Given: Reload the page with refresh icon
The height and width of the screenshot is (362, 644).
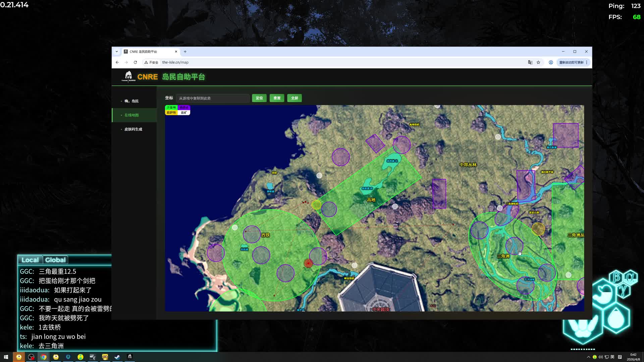Looking at the screenshot, I should coord(135,62).
